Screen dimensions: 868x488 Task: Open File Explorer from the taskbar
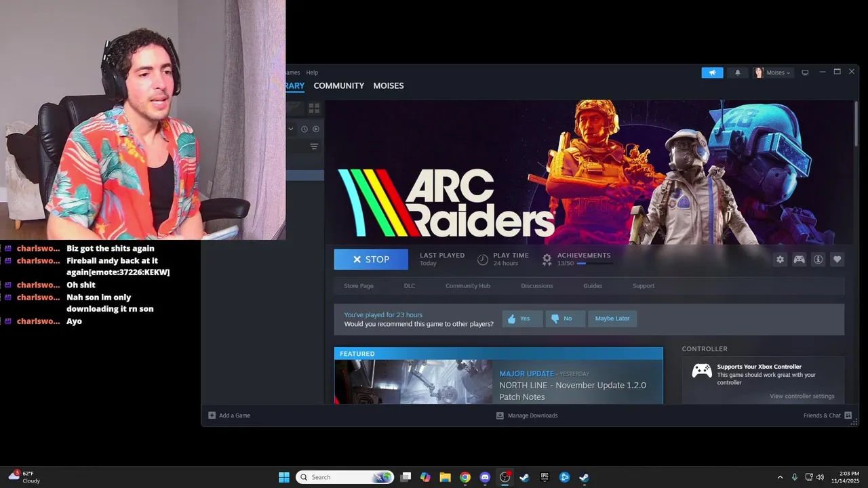pyautogui.click(x=445, y=477)
